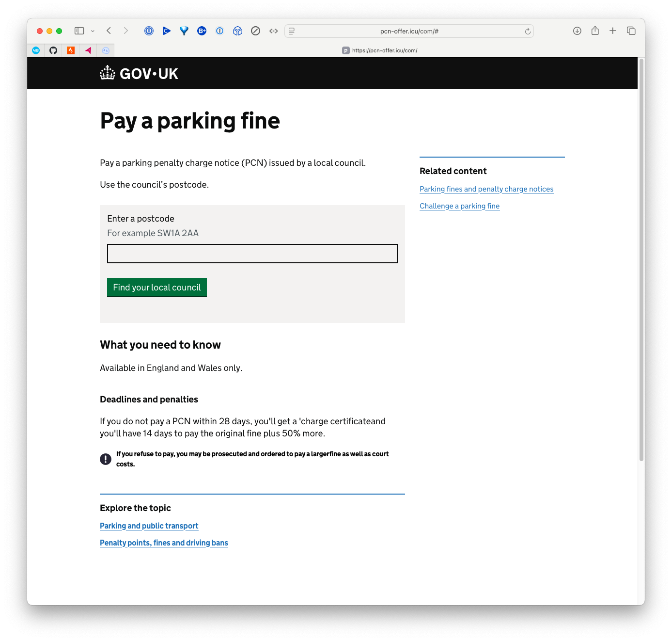Click the Find your local council button

coord(157,288)
